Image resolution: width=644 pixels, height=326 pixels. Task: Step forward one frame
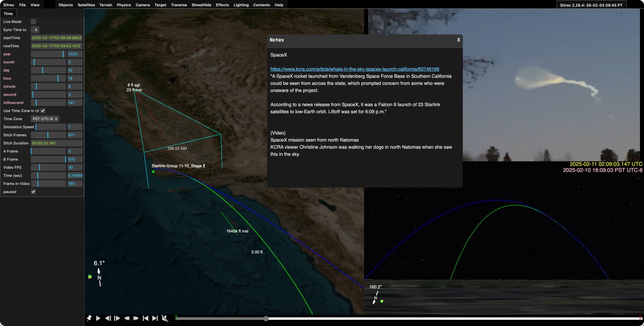point(117,318)
